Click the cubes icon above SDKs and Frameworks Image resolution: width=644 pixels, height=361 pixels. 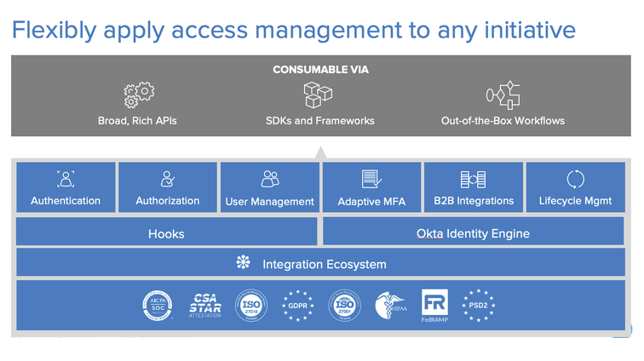click(319, 95)
